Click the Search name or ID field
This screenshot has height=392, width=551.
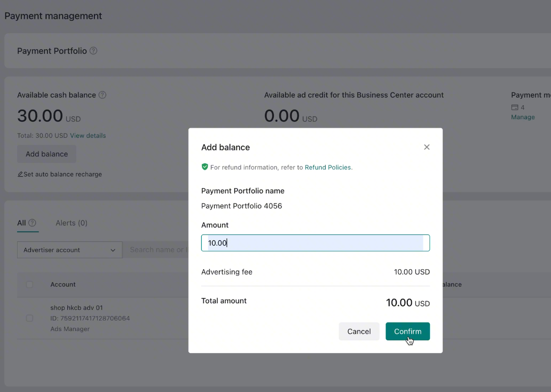pos(156,250)
